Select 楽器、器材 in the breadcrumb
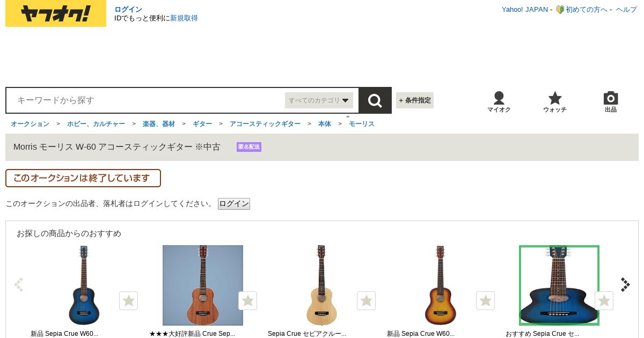 (159, 124)
